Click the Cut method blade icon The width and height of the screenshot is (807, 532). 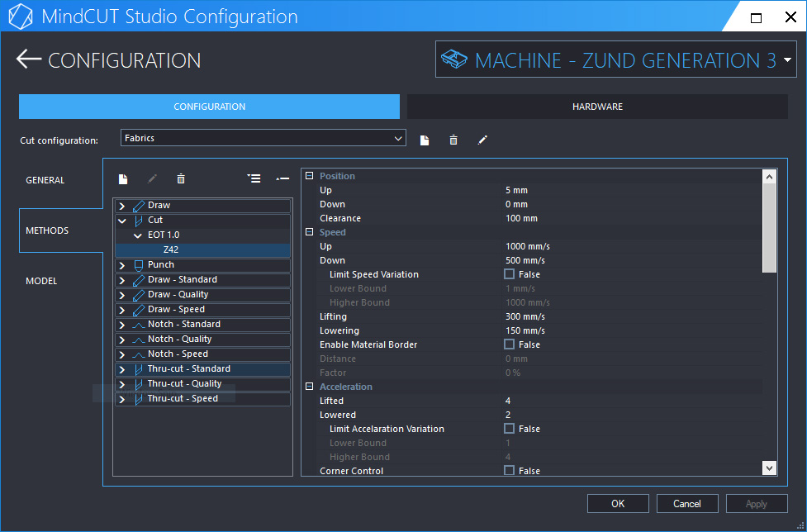pos(138,221)
